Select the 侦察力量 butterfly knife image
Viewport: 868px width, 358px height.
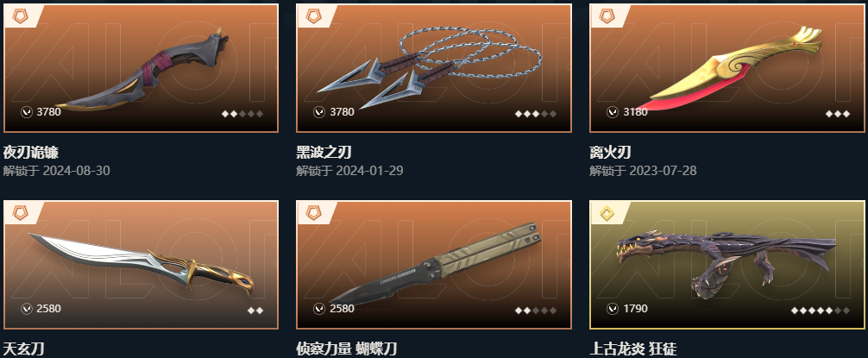click(x=437, y=263)
